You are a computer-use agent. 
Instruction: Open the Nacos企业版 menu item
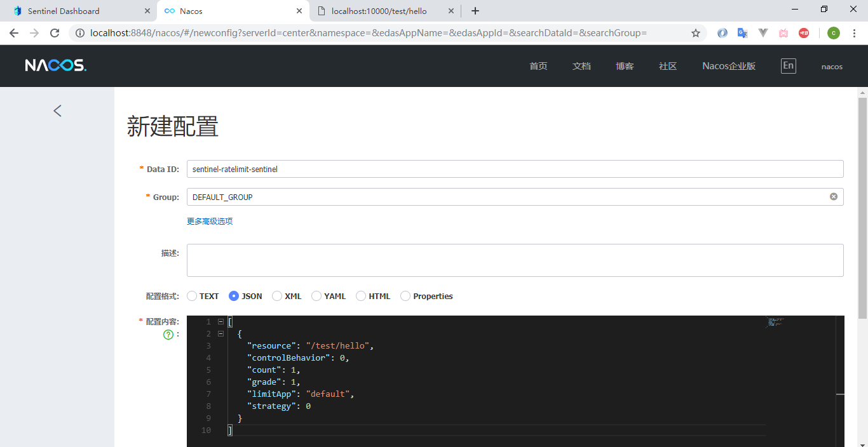pos(729,66)
